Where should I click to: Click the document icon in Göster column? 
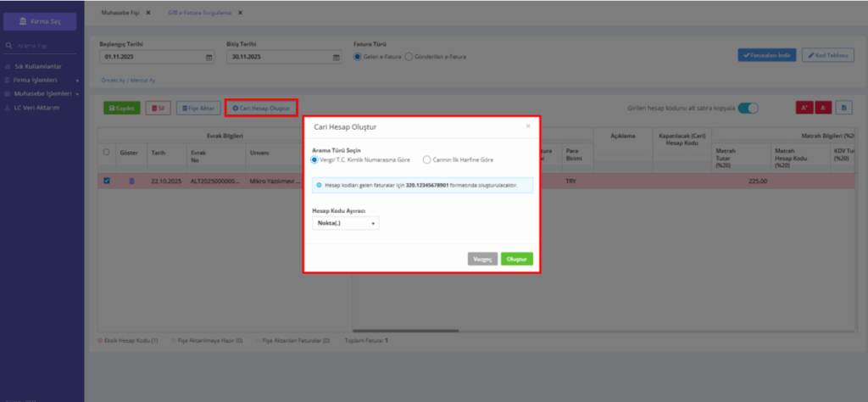(x=131, y=181)
